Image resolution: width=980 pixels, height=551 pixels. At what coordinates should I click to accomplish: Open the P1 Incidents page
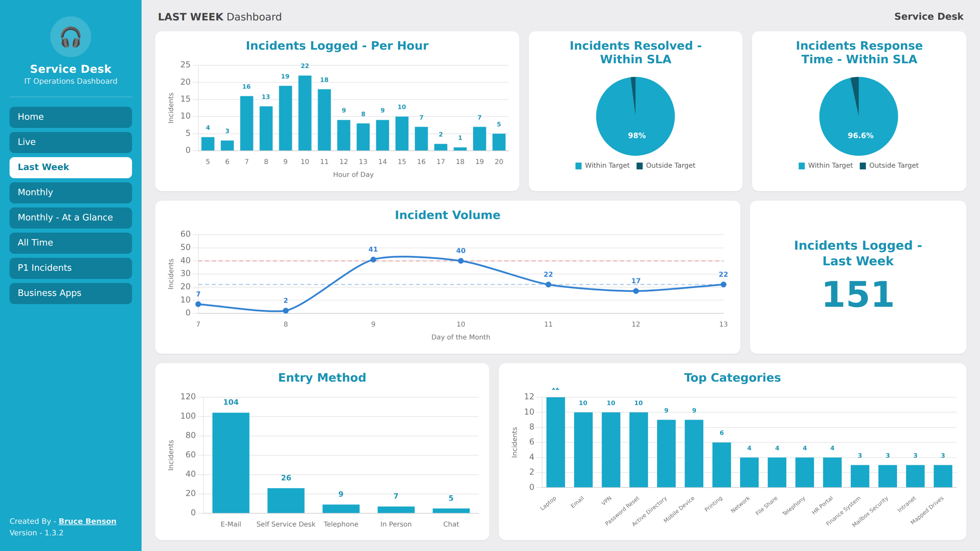coord(71,268)
